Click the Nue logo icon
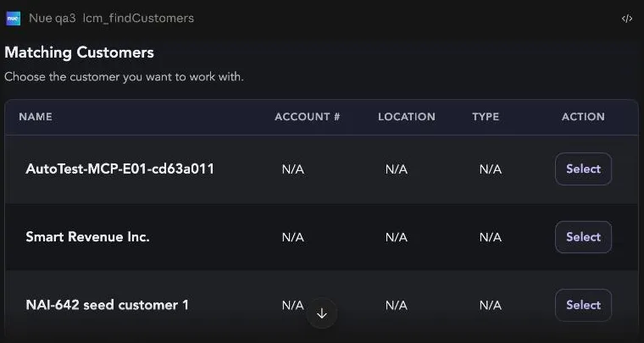 (14, 19)
